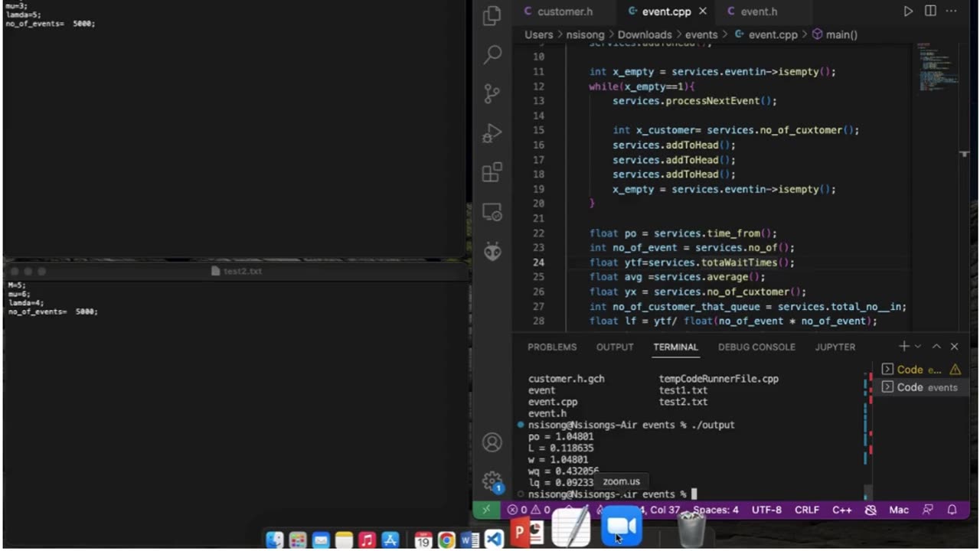The height and width of the screenshot is (551, 980).
Task: Select the Code events terminal entry
Action: 920,387
